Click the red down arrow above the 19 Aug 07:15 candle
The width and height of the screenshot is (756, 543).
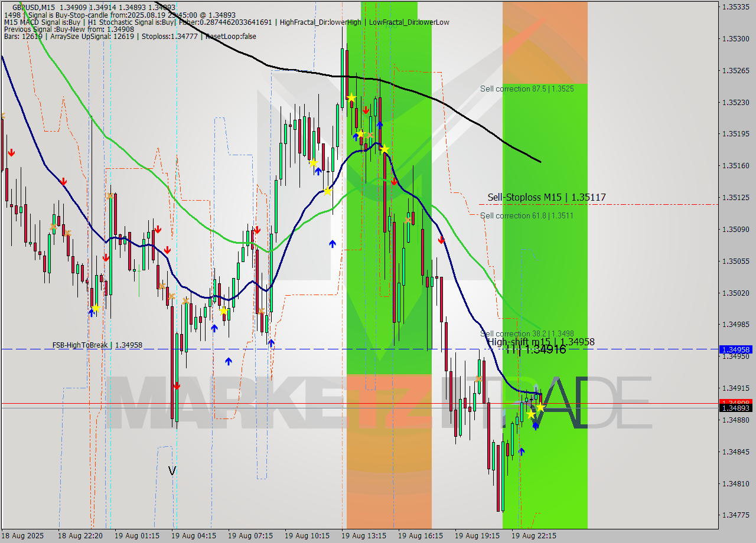pos(256,230)
